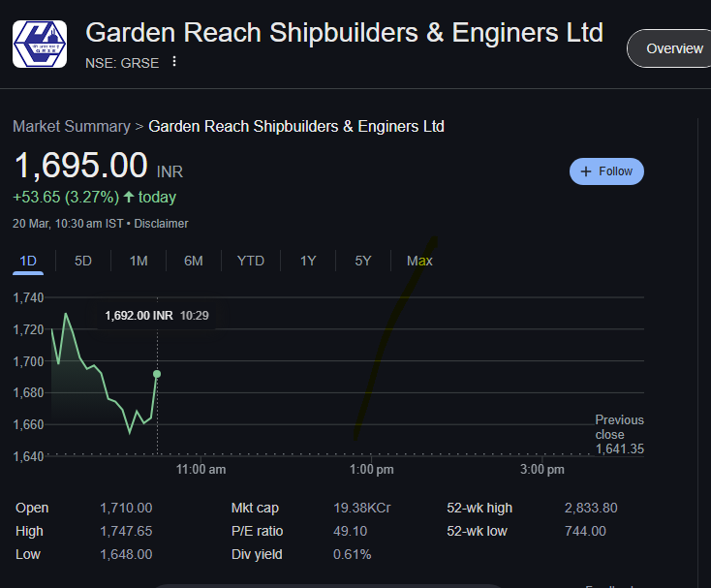
Task: Open the three-dot menu beside NSE: GRSE
Action: click(x=174, y=62)
